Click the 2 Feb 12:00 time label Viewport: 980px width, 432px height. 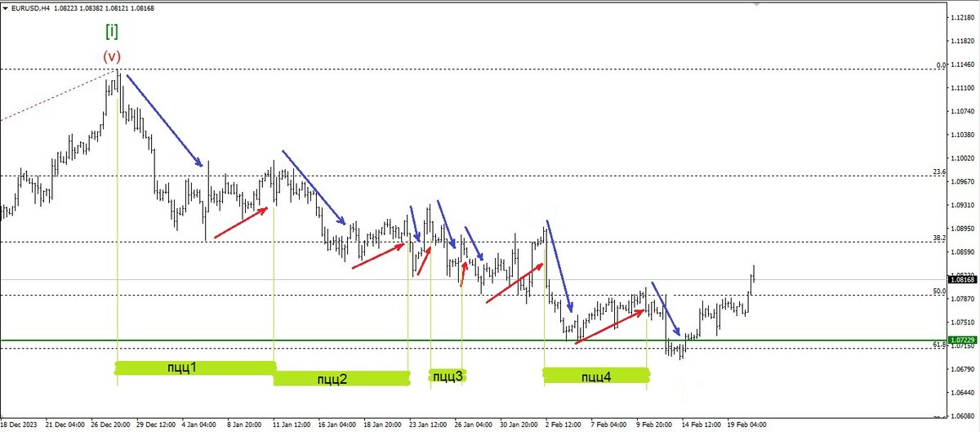pos(564,425)
